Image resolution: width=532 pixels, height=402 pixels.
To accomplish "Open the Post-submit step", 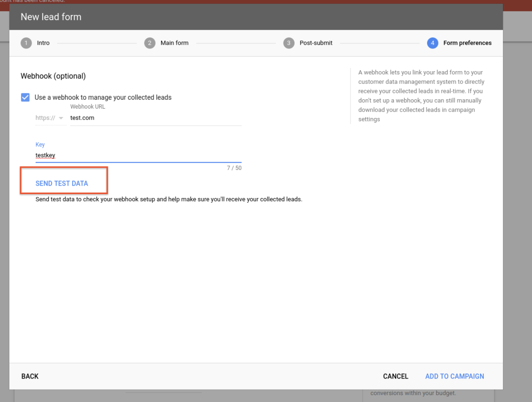I will tap(316, 43).
